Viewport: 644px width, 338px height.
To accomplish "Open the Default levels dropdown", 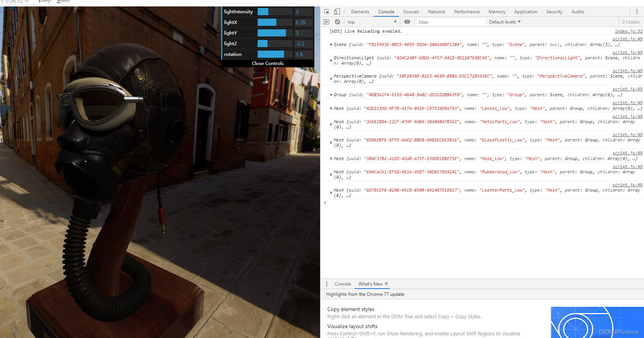I will click(x=505, y=22).
